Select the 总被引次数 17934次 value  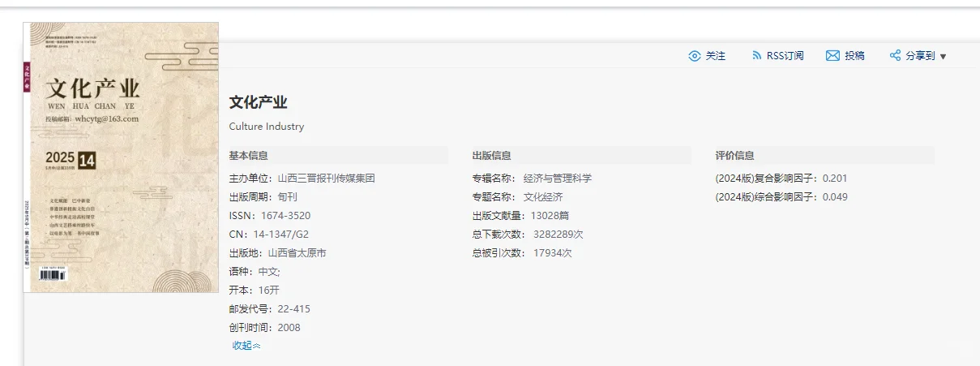553,252
